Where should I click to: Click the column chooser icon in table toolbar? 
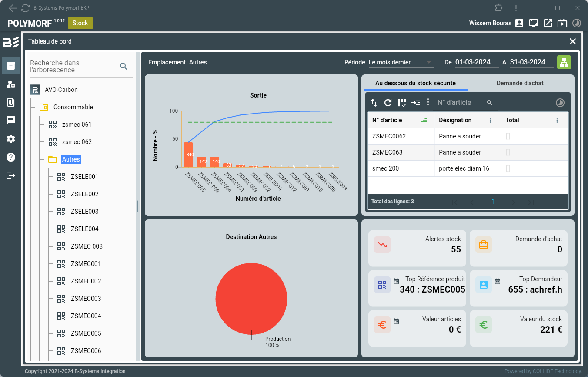click(x=402, y=103)
